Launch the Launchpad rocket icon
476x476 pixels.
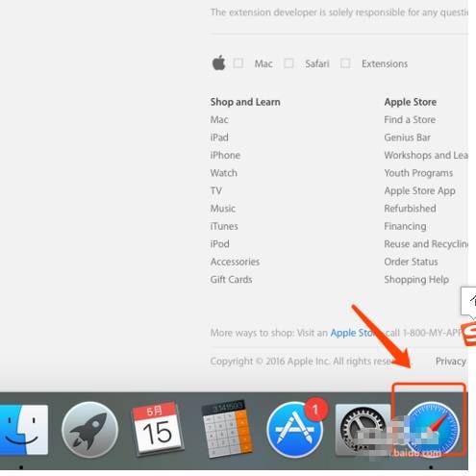89,430
